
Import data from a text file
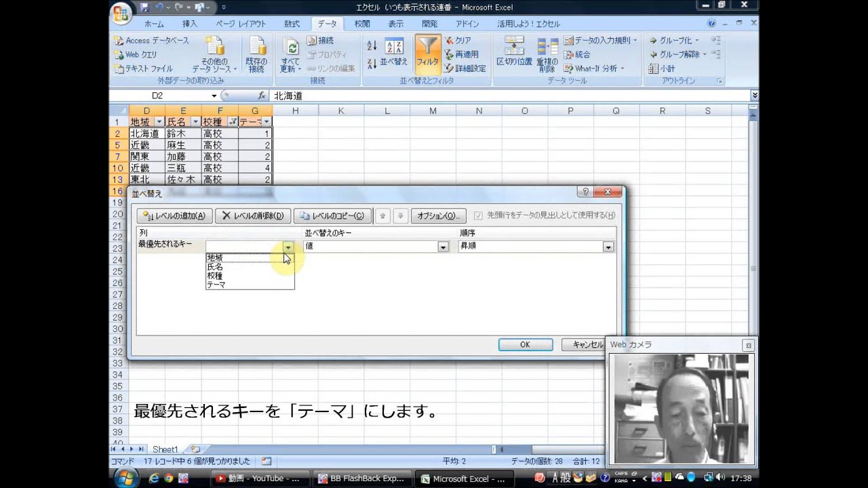click(144, 68)
